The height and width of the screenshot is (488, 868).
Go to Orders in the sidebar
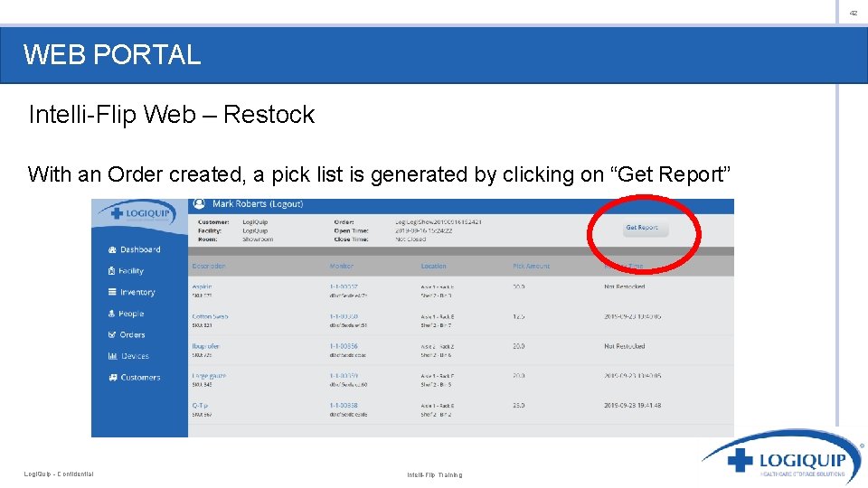click(x=127, y=334)
